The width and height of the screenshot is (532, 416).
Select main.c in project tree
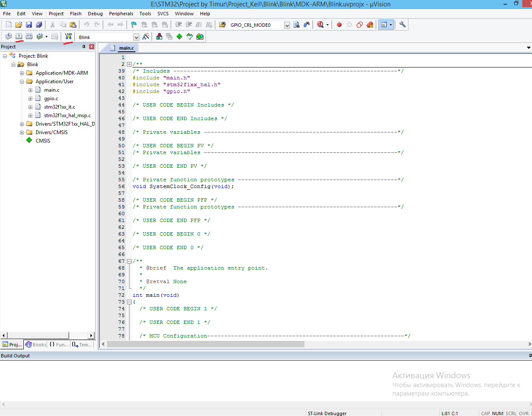tap(52, 90)
